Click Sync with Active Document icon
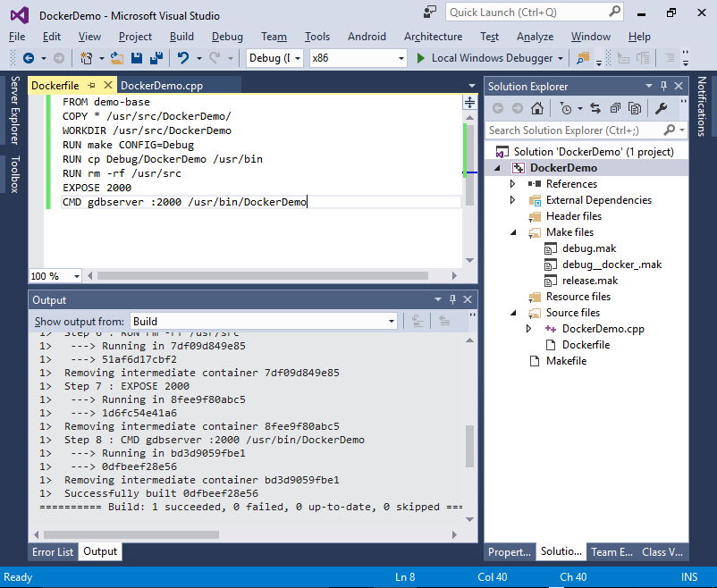The width and height of the screenshot is (717, 588). pos(595,108)
